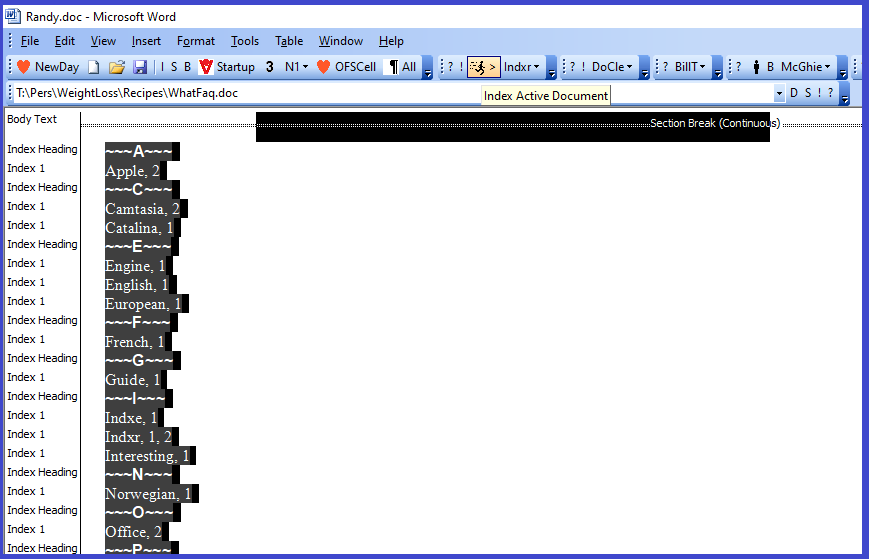Click the I button on the NewDay toolbar

(162, 67)
